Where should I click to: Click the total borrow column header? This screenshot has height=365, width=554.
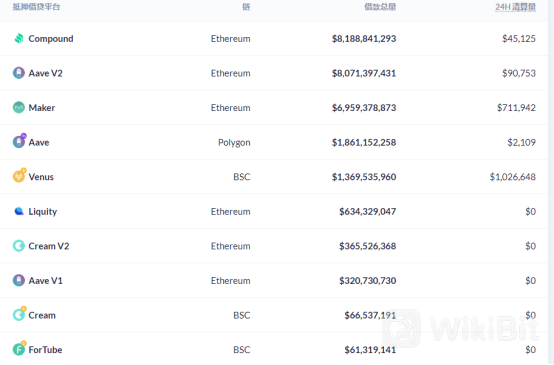click(x=380, y=7)
